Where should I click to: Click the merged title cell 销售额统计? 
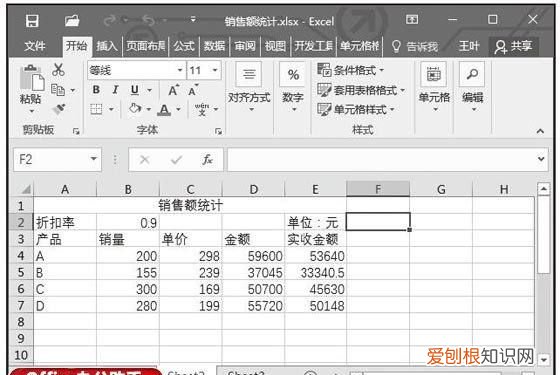coord(190,206)
